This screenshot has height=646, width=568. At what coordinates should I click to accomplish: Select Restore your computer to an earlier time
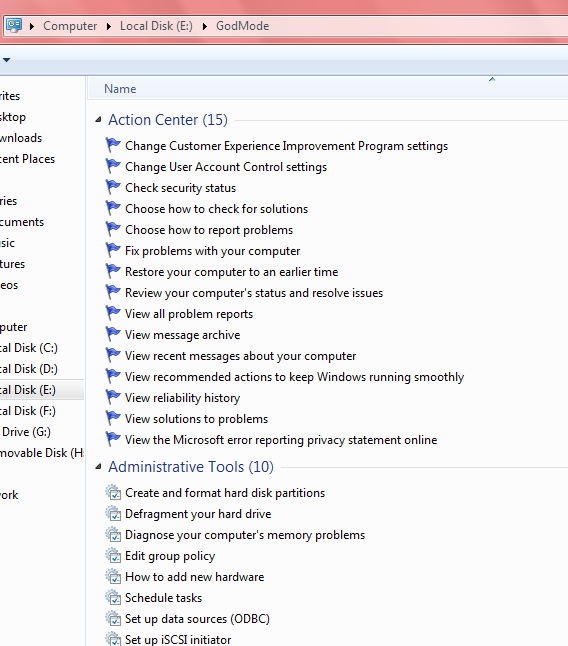[231, 272]
